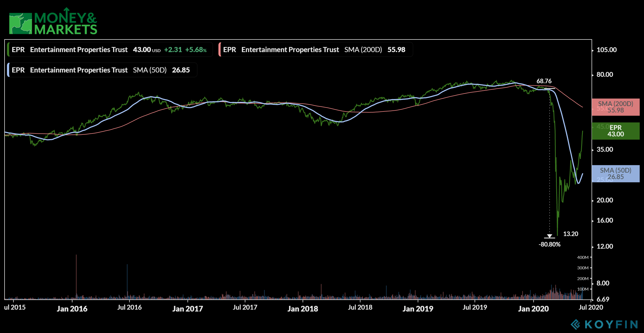Click the Jul 2020 date label

[591, 307]
